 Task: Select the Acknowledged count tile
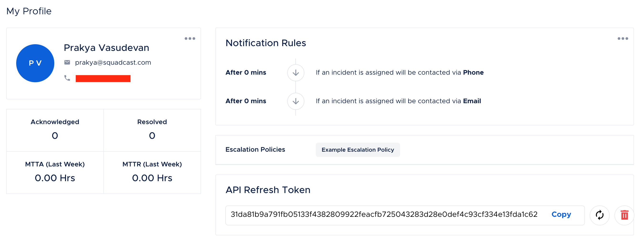click(55, 130)
